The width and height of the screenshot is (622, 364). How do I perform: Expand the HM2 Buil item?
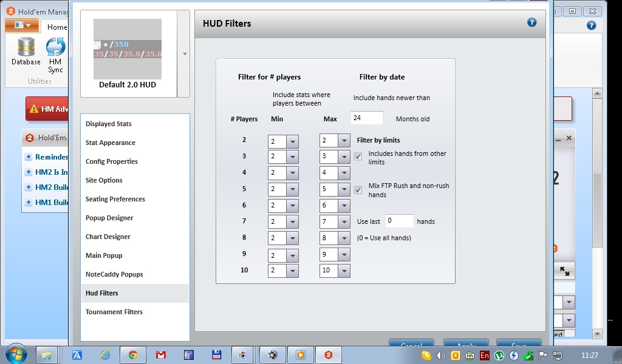point(29,187)
